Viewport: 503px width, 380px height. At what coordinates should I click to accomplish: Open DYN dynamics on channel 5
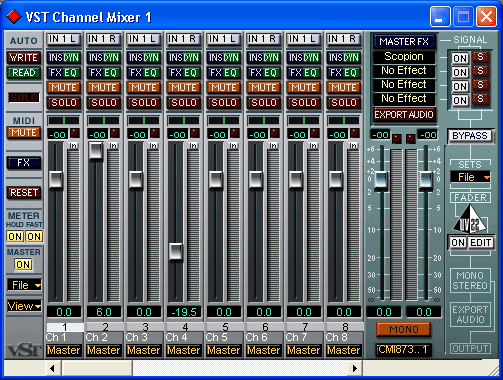pos(232,58)
